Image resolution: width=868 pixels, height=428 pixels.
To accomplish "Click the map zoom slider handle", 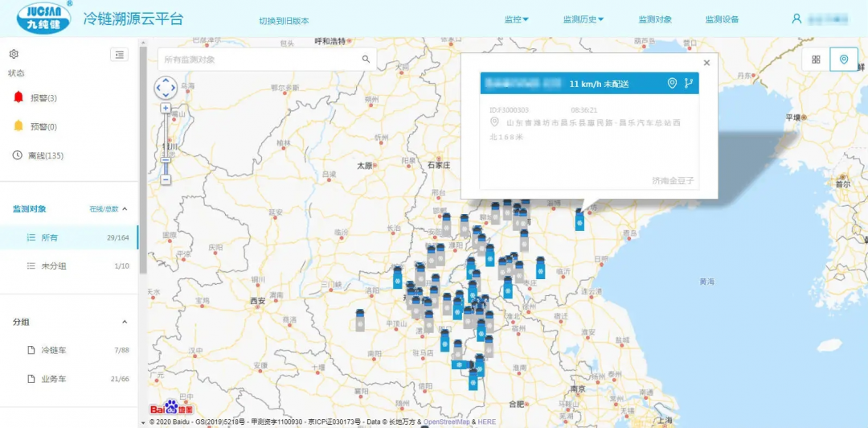I will point(166,159).
